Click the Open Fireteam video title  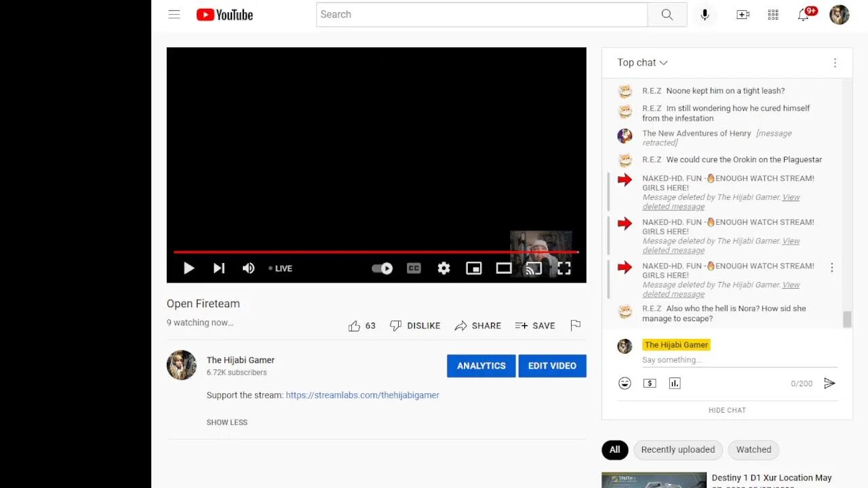203,304
